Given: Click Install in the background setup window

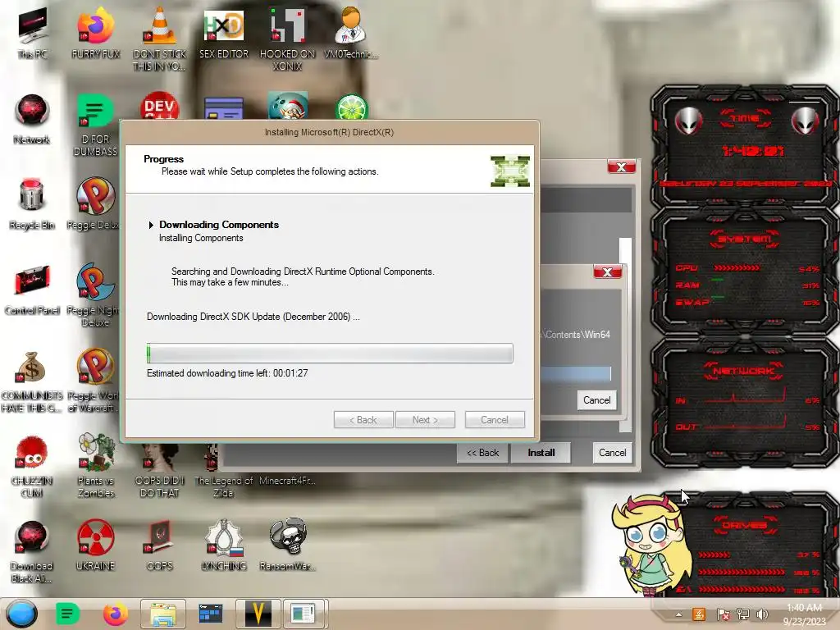Looking at the screenshot, I should click(541, 453).
